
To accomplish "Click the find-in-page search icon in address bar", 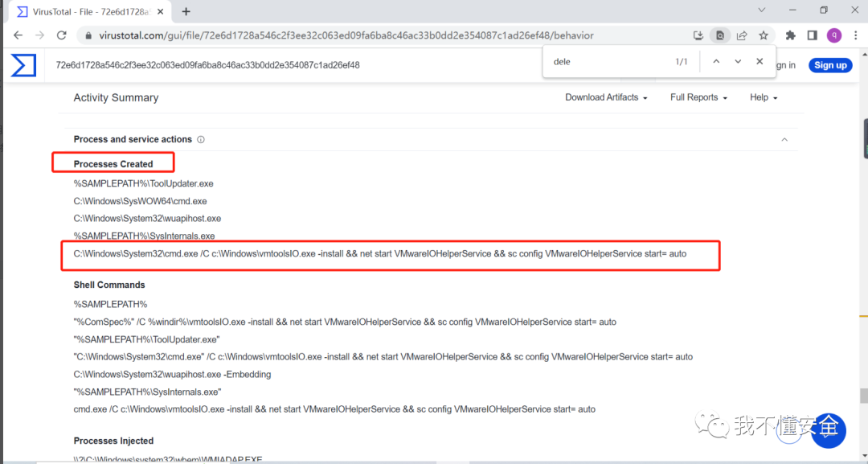I will [x=719, y=35].
